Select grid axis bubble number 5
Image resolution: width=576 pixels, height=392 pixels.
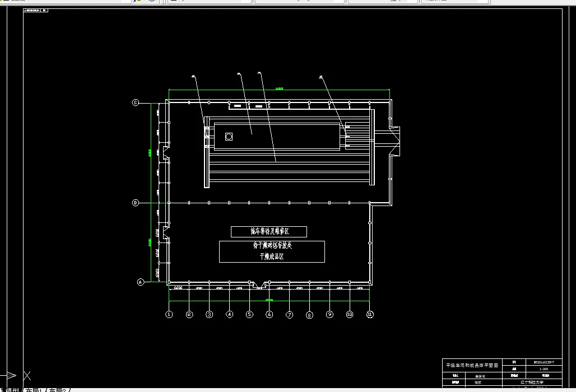pos(249,315)
